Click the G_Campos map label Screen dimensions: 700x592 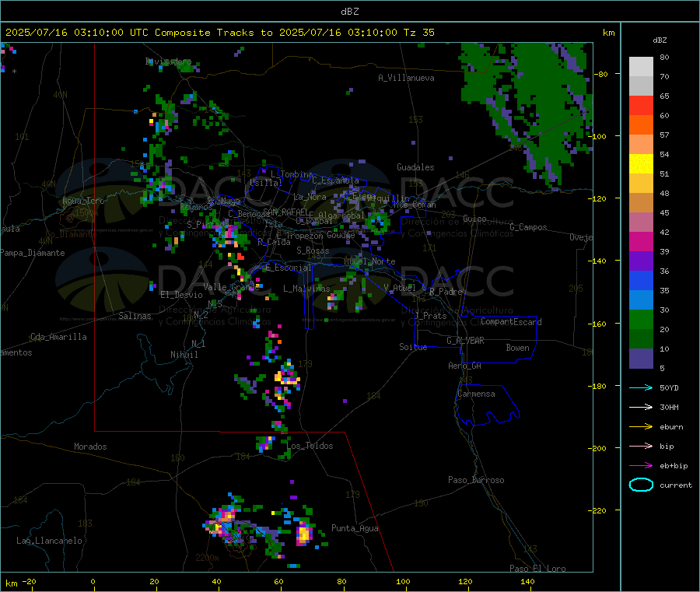(528, 227)
